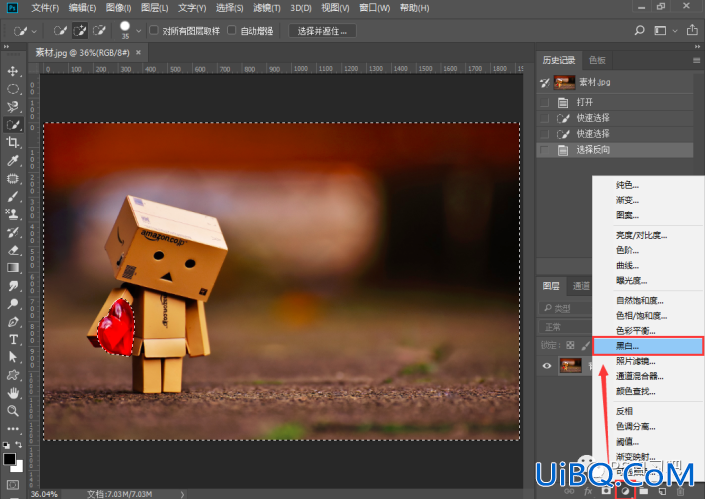Click the 36.04% zoom level field

44,494
